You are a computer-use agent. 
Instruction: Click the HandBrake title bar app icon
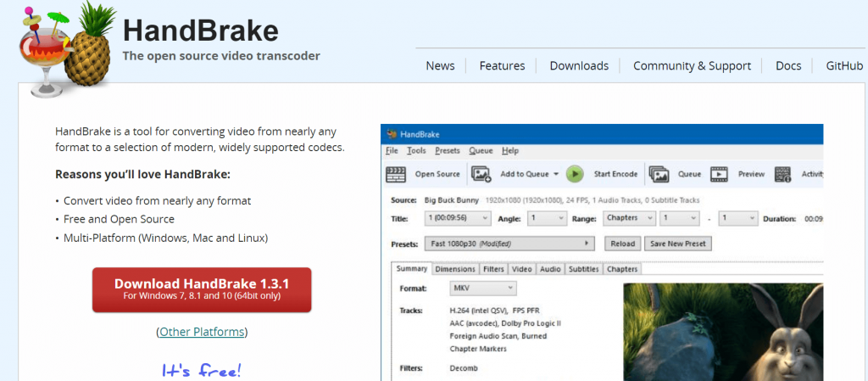(391, 134)
